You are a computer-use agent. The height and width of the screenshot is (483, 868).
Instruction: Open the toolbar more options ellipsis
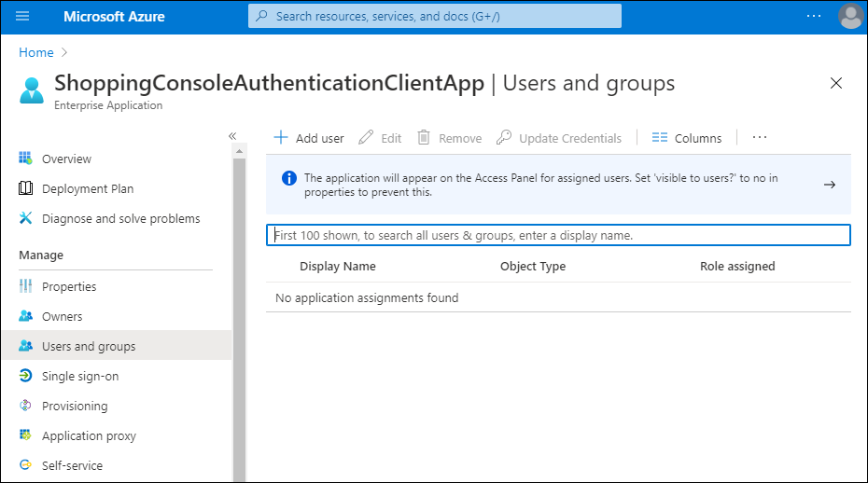tap(759, 138)
